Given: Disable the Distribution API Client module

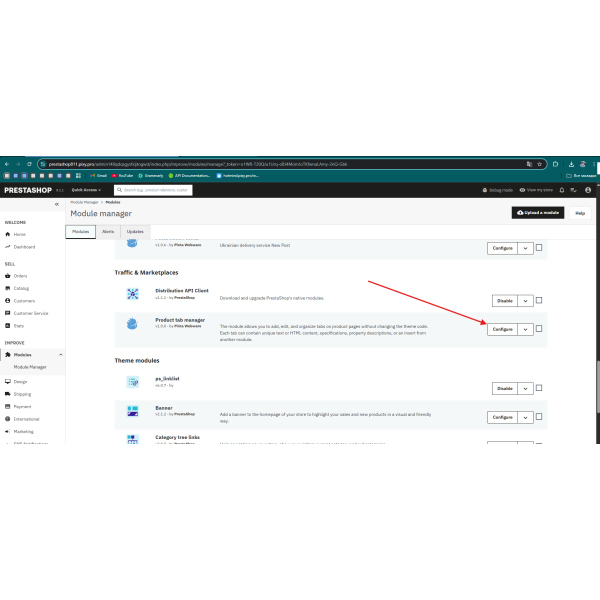Looking at the screenshot, I should coord(505,301).
